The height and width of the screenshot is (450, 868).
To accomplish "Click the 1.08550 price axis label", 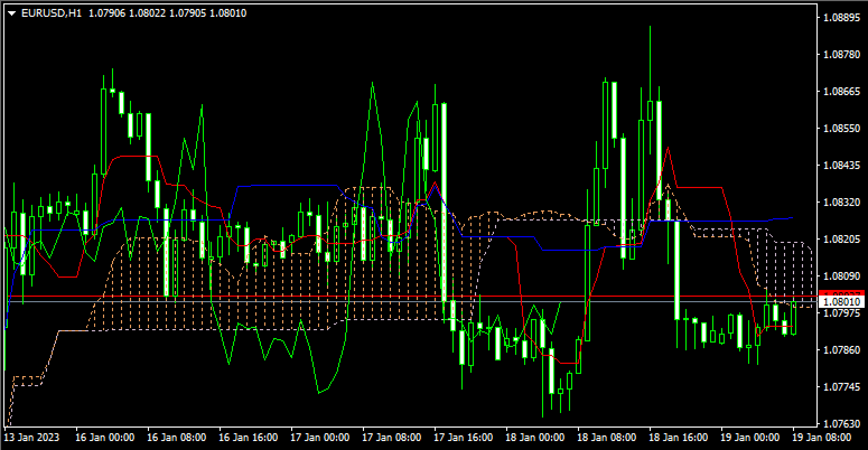I will [841, 128].
